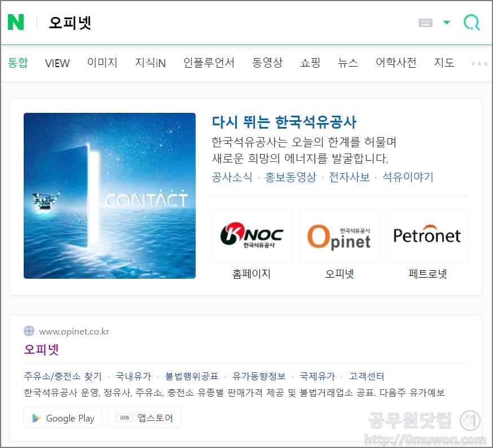Go to the 지도 tab
The image size is (493, 448).
pos(444,63)
